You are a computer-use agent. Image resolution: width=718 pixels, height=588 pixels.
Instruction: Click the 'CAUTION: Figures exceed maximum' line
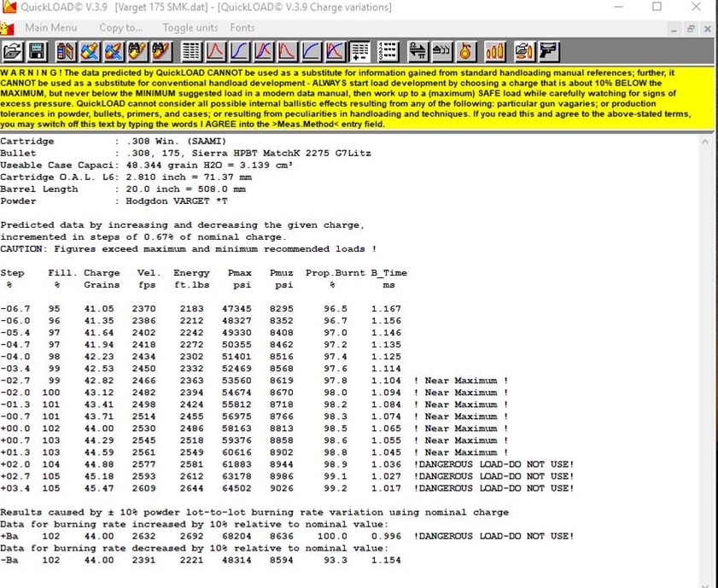tap(188, 249)
